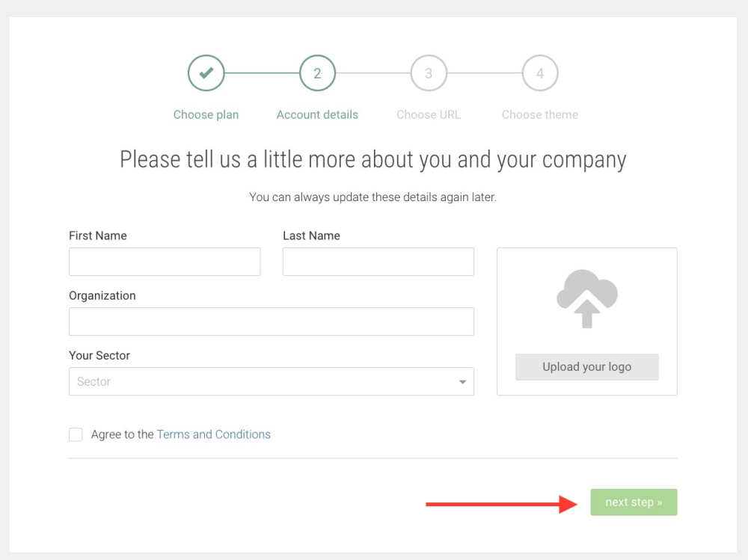Click the step 4 circle icon
This screenshot has width=748, height=560.
click(x=540, y=73)
